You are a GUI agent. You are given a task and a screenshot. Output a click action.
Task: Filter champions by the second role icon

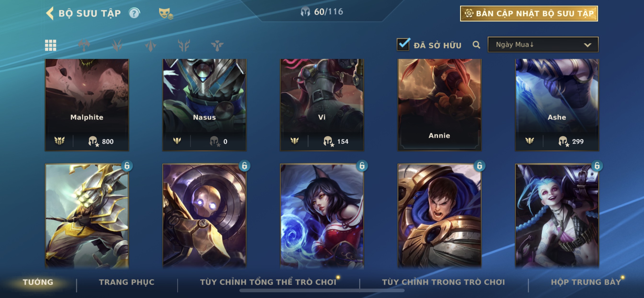pos(117,45)
